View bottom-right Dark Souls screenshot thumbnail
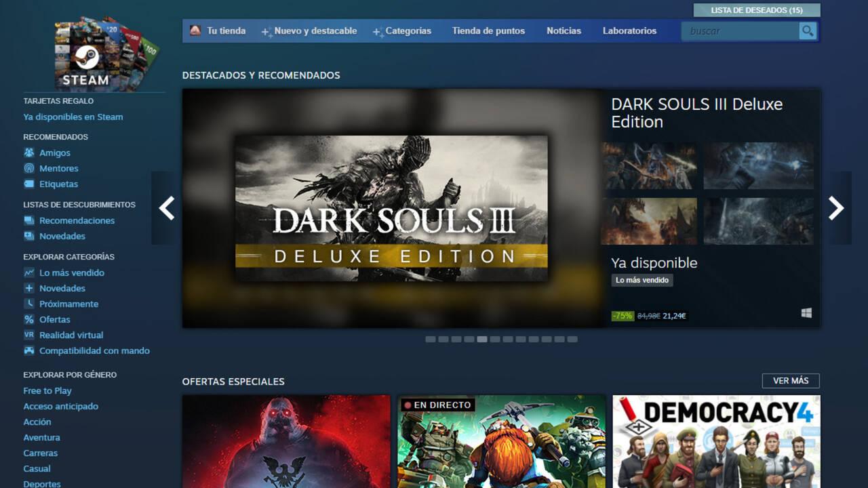Viewport: 868px width, 488px height. (x=758, y=221)
